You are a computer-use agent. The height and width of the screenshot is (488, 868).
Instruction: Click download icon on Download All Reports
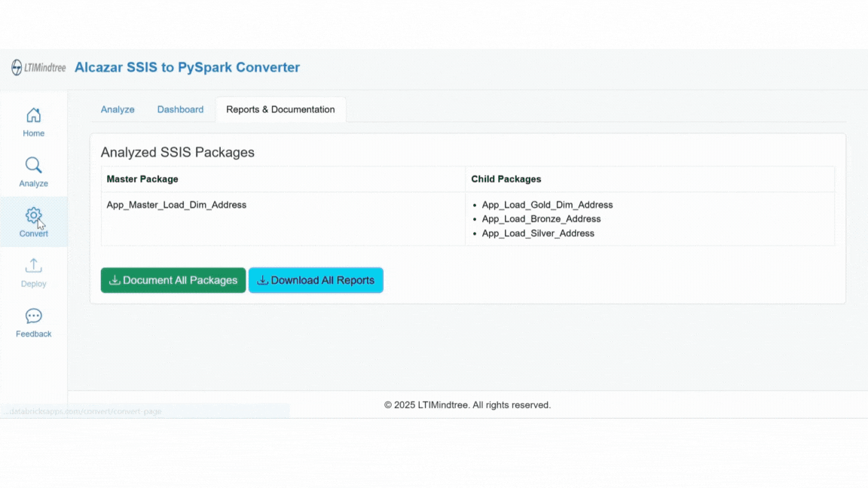click(262, 280)
